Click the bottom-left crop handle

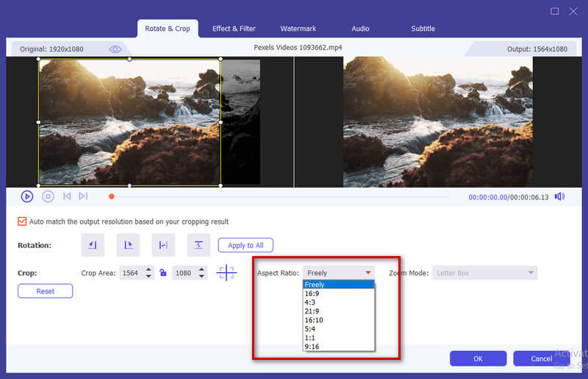pos(39,185)
